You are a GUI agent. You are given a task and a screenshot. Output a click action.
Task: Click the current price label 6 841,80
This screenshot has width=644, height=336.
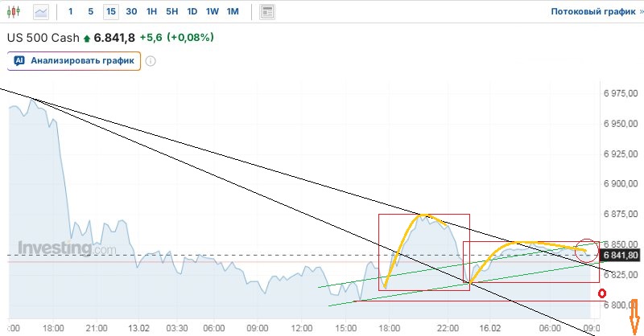pyautogui.click(x=620, y=256)
